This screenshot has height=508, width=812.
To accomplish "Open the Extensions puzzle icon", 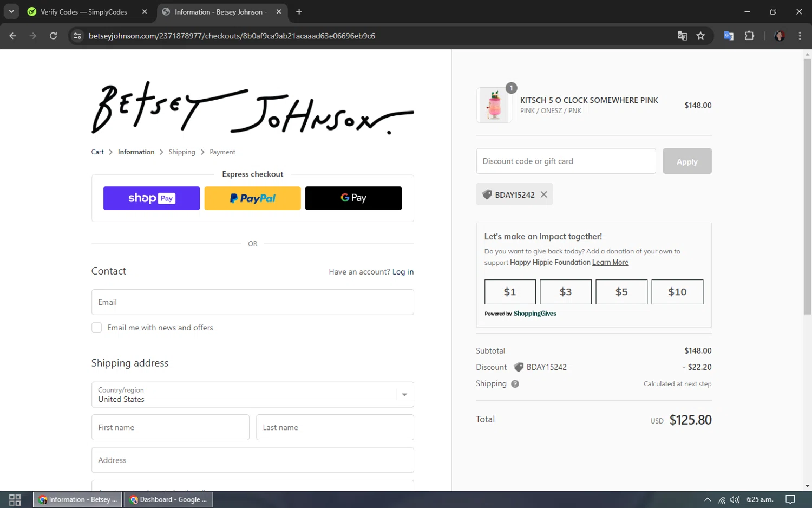I will click(x=749, y=36).
